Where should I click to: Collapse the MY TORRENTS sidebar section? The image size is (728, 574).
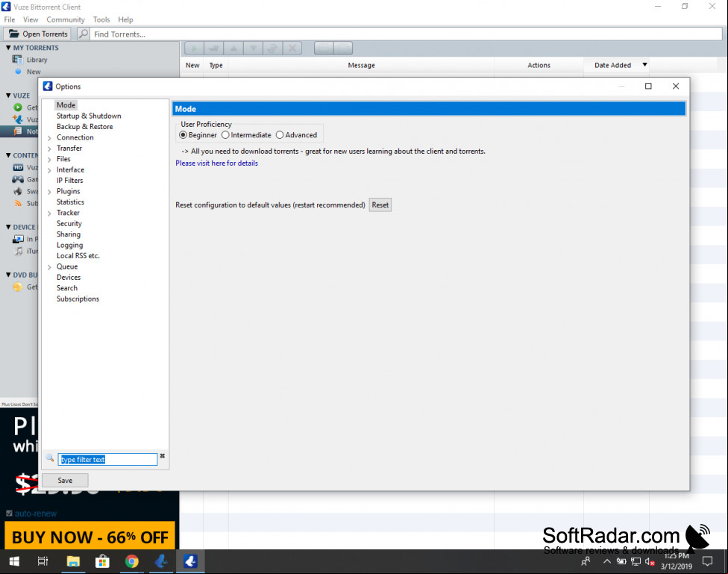(8, 48)
